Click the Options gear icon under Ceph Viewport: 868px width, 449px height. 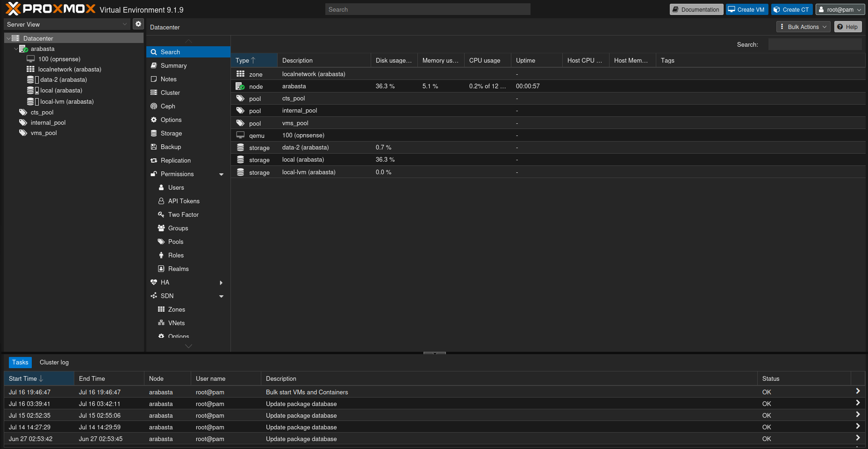tap(154, 120)
